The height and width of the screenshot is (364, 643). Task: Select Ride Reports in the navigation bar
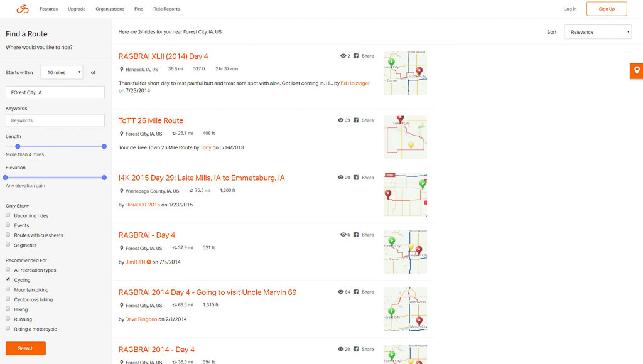click(168, 9)
